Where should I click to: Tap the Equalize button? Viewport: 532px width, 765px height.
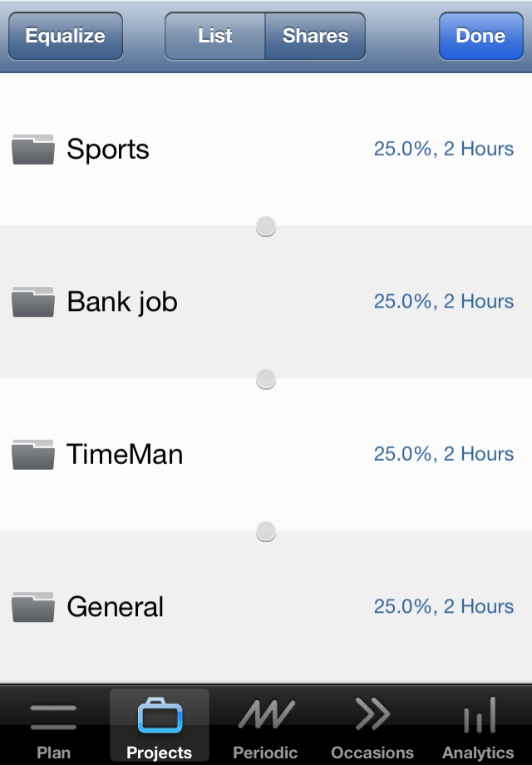[x=65, y=36]
